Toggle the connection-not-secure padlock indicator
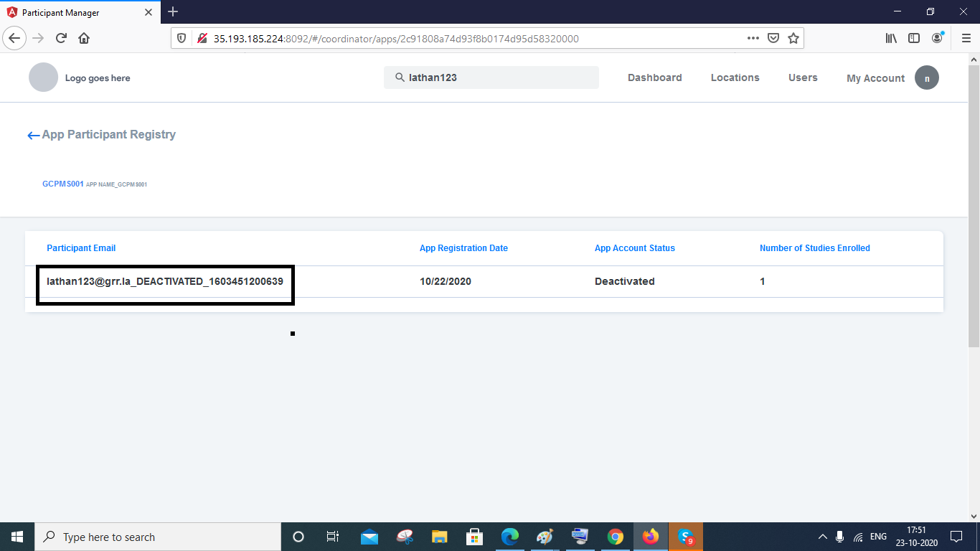 pyautogui.click(x=203, y=37)
